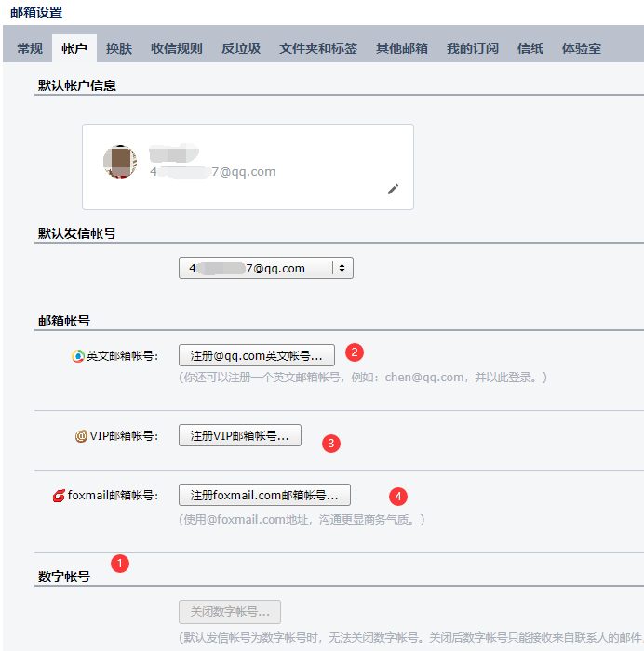
Task: Click the 数字帐号 section heading
Action: (x=64, y=577)
